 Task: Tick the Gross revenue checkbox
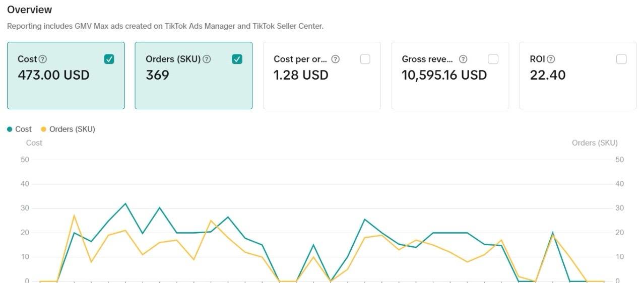click(493, 59)
